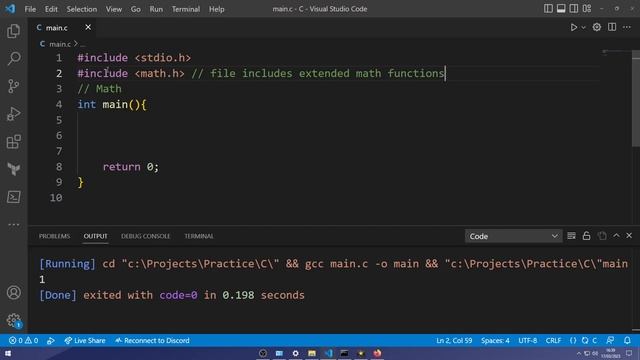
Task: Click line number 5 in editor gutter
Action: (59, 120)
